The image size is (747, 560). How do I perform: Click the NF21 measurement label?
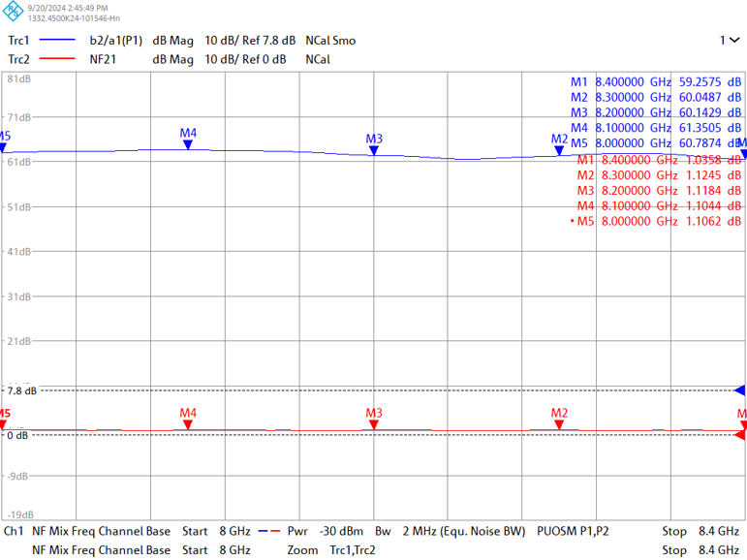pyautogui.click(x=103, y=59)
